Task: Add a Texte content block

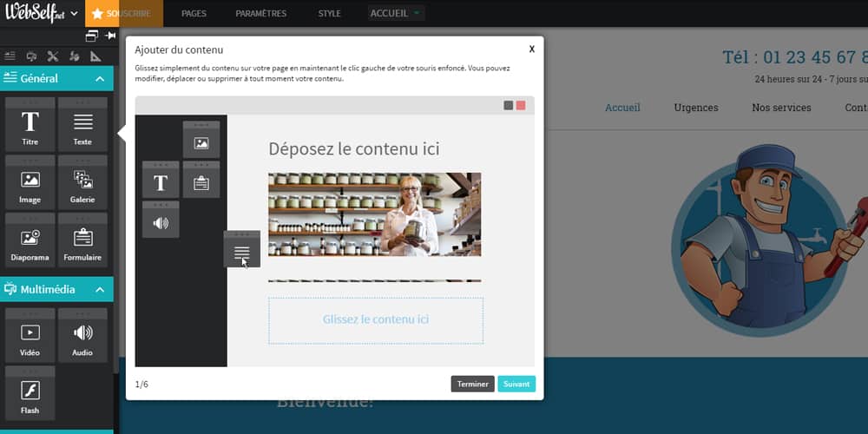Action: 82,124
